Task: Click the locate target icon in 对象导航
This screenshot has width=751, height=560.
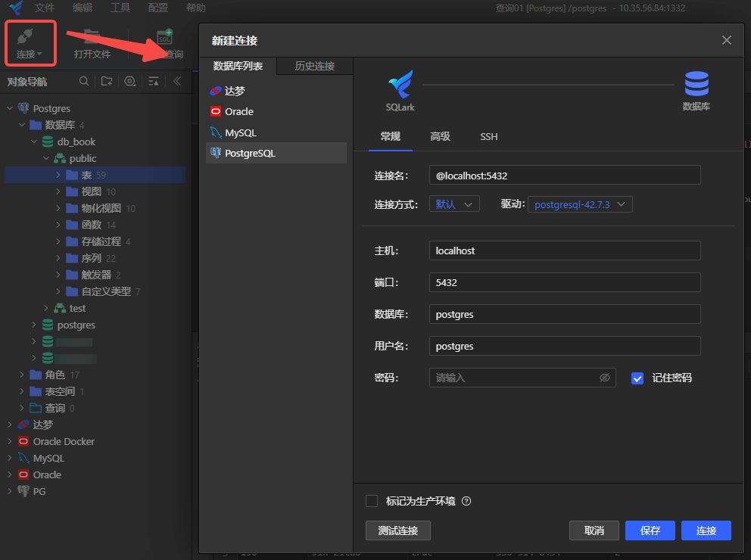Action: point(129,82)
